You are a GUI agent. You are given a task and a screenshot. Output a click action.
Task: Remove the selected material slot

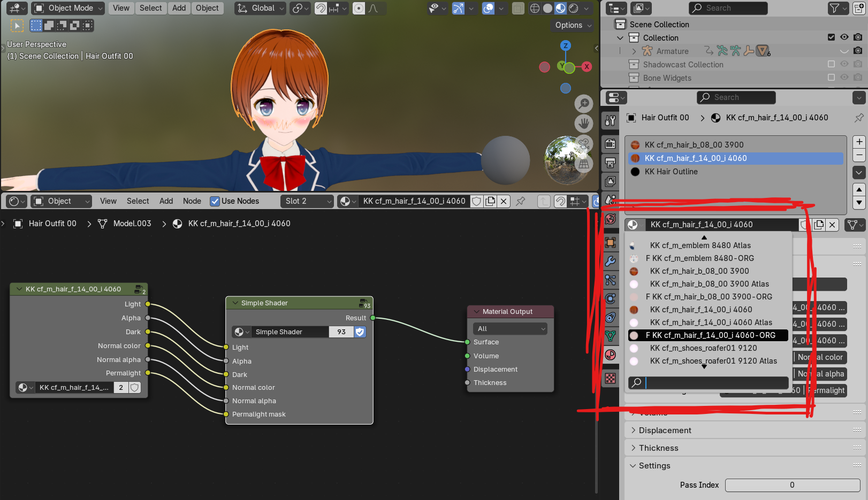click(859, 155)
